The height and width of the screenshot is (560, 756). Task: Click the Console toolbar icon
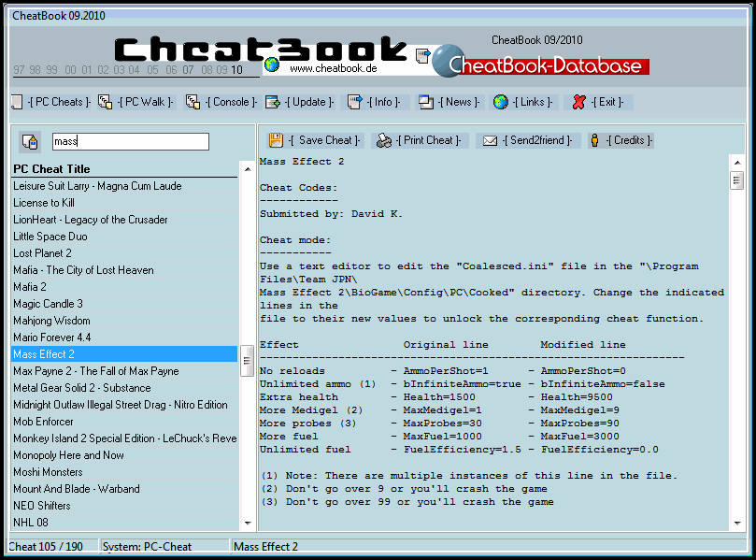click(x=193, y=102)
